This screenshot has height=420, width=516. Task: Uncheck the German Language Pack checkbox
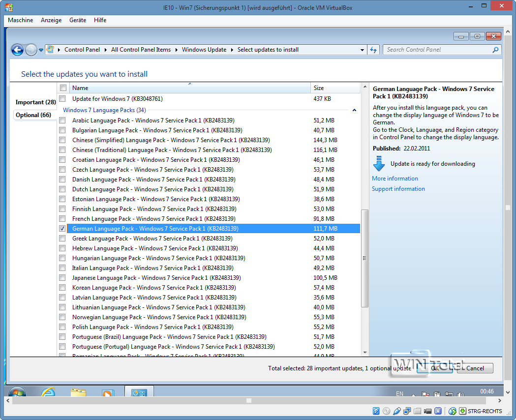[62, 228]
